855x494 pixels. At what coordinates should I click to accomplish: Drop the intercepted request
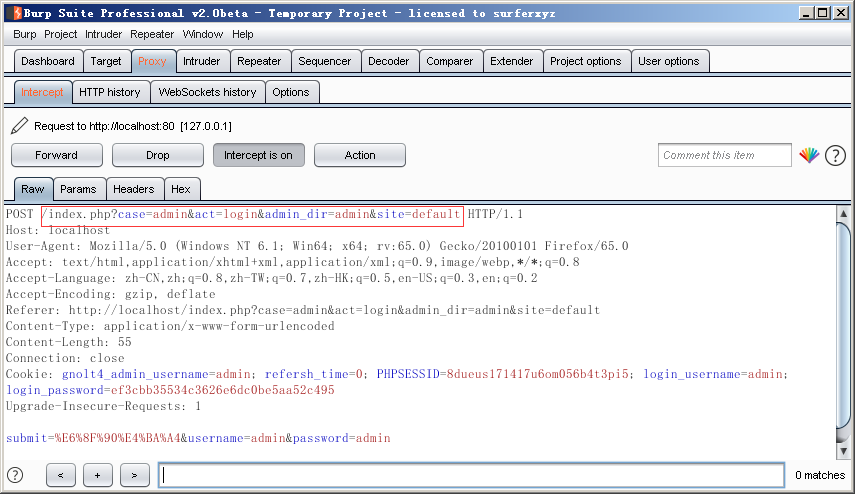click(x=158, y=155)
